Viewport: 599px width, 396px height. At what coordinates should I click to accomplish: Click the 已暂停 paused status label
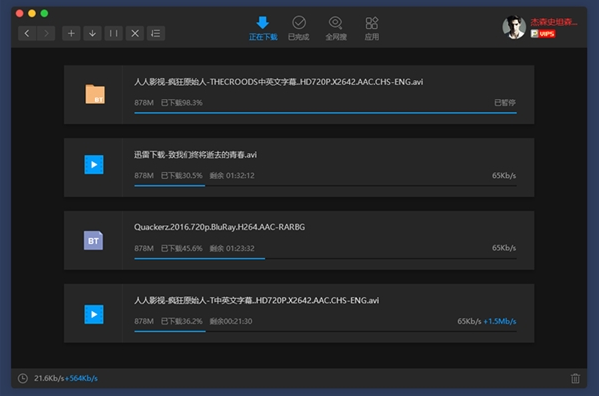coord(505,103)
